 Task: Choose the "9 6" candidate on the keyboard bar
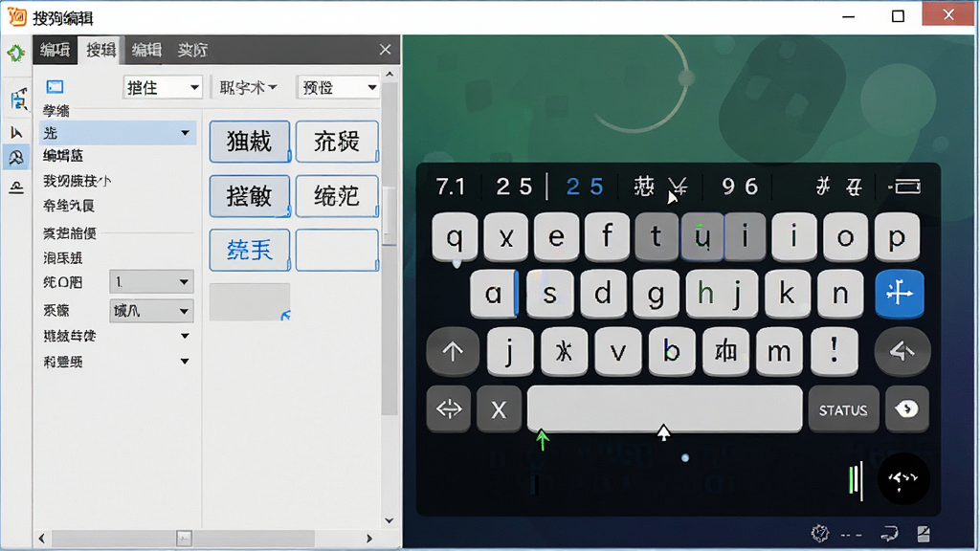coord(740,187)
